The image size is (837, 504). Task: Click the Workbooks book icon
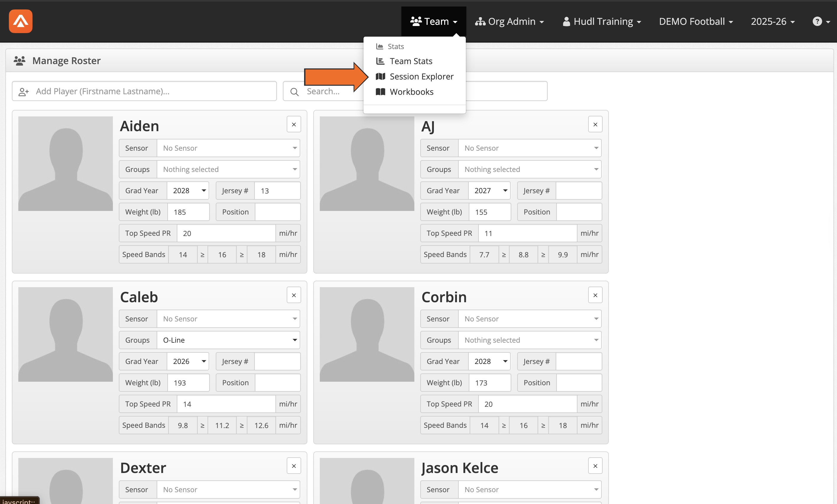click(x=380, y=92)
